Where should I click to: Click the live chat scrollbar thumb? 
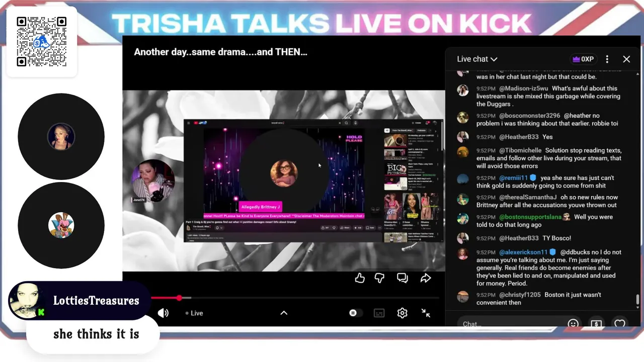[638, 299]
